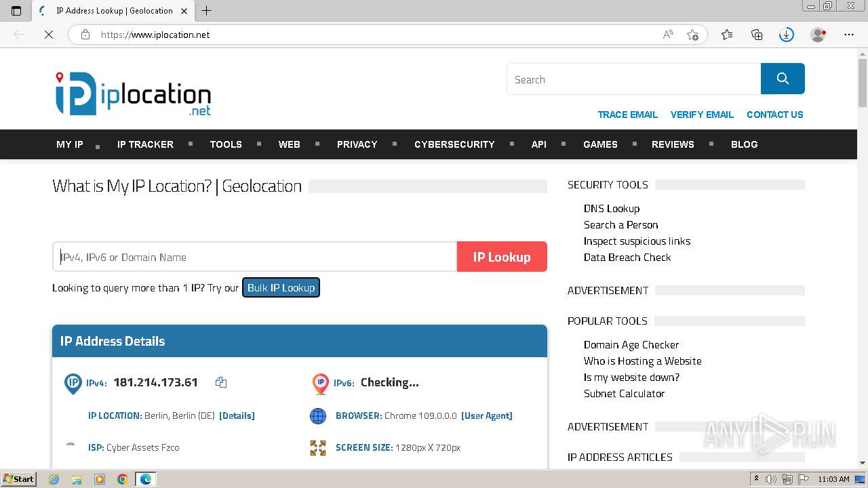The width and height of the screenshot is (868, 488).
Task: Click the IPv4 location pin icon
Action: point(73,383)
